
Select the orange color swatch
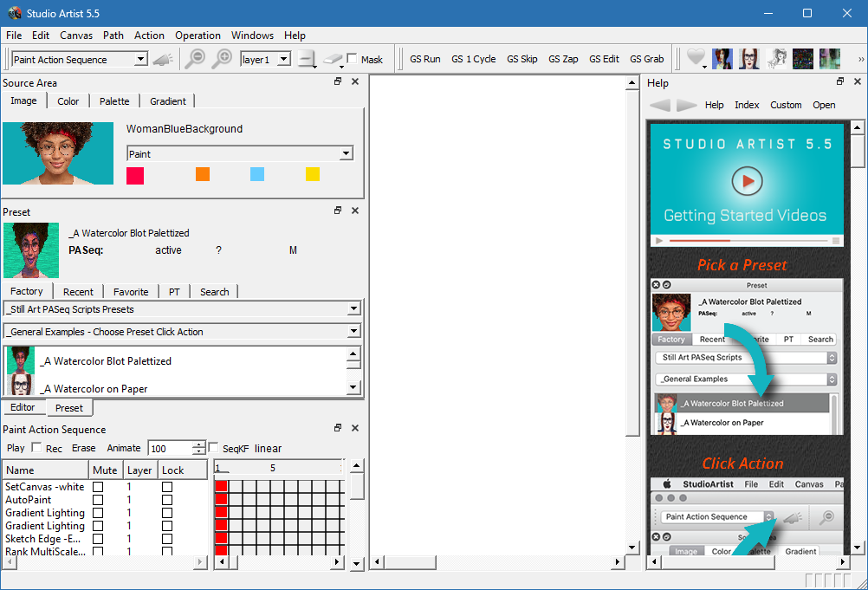tap(203, 175)
